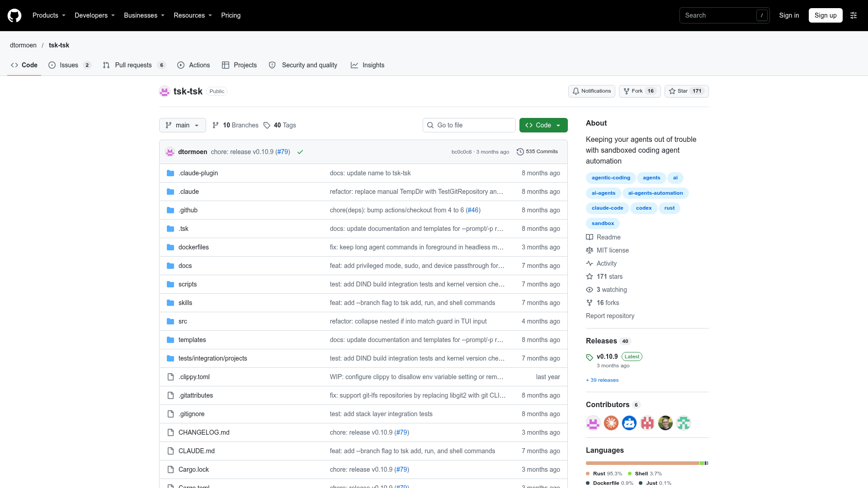Open the GitHub homepage logo
Image resolution: width=868 pixels, height=488 pixels.
(x=14, y=15)
